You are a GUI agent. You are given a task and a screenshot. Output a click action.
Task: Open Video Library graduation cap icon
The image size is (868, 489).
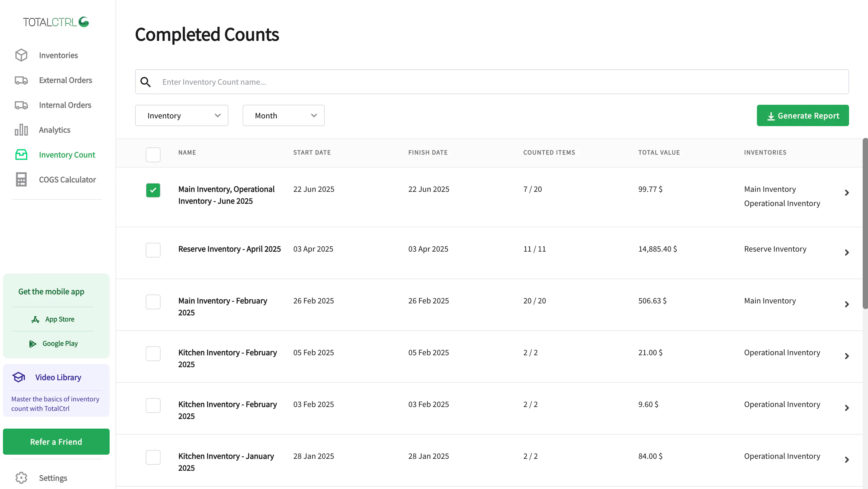(19, 377)
